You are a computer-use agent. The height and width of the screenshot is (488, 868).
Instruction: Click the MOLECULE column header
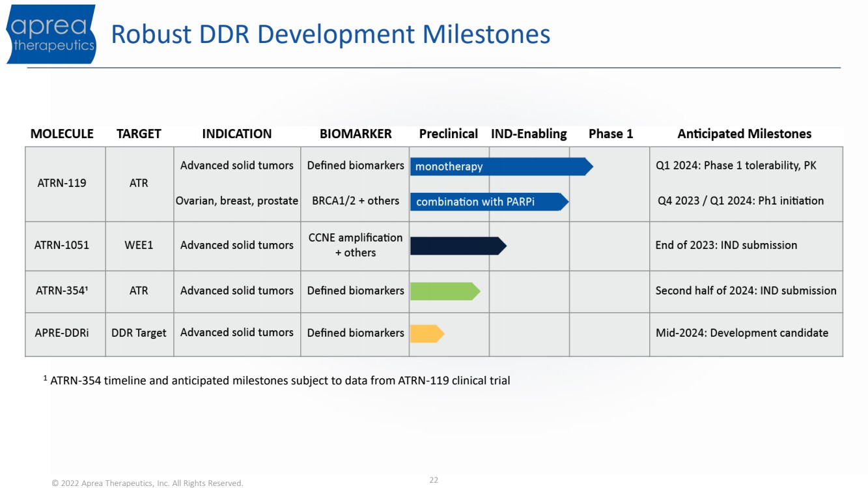(62, 134)
